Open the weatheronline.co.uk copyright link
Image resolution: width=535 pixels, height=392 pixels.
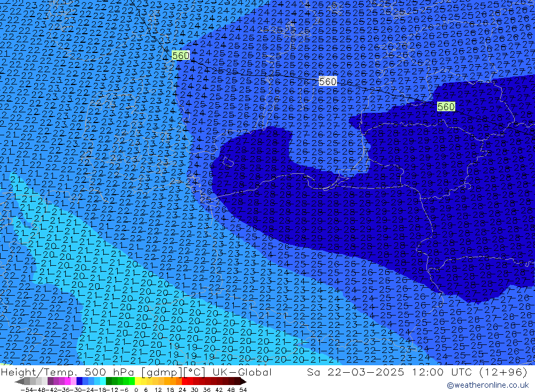coord(487,385)
